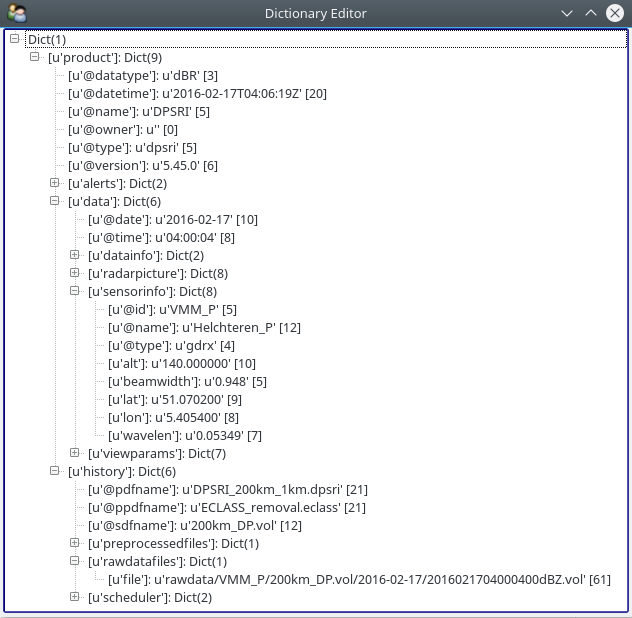Select the u'alt': u'140.000000' row

[182, 364]
